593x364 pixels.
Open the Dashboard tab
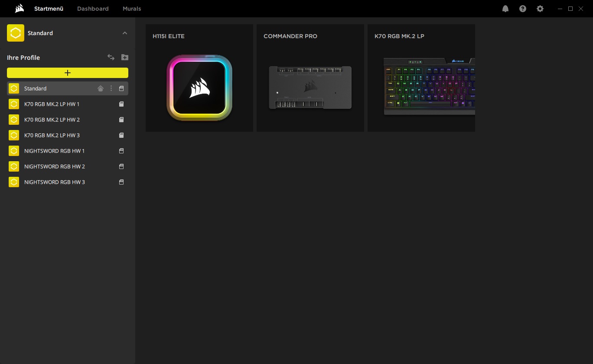click(x=93, y=9)
